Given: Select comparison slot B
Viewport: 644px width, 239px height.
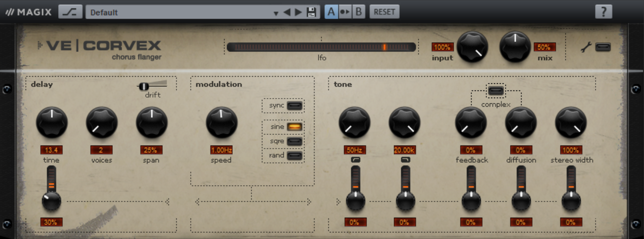Looking at the screenshot, I should pos(359,12).
